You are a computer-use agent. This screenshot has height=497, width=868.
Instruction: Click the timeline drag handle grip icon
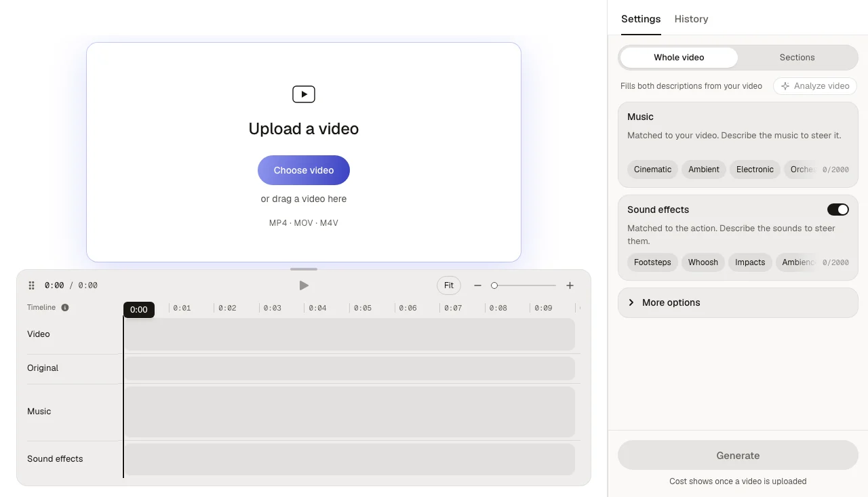tap(31, 285)
